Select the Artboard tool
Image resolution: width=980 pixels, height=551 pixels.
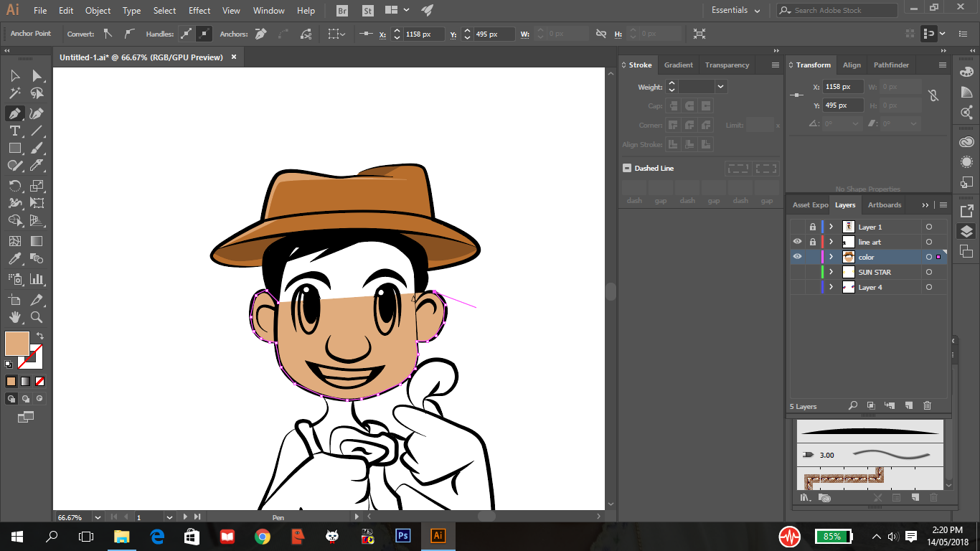click(x=15, y=300)
